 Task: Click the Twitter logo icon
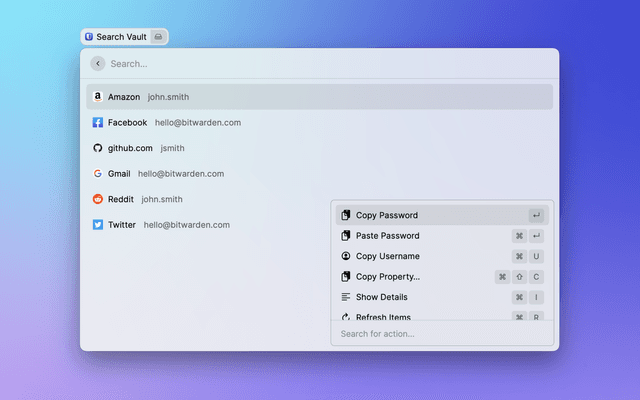click(x=98, y=225)
